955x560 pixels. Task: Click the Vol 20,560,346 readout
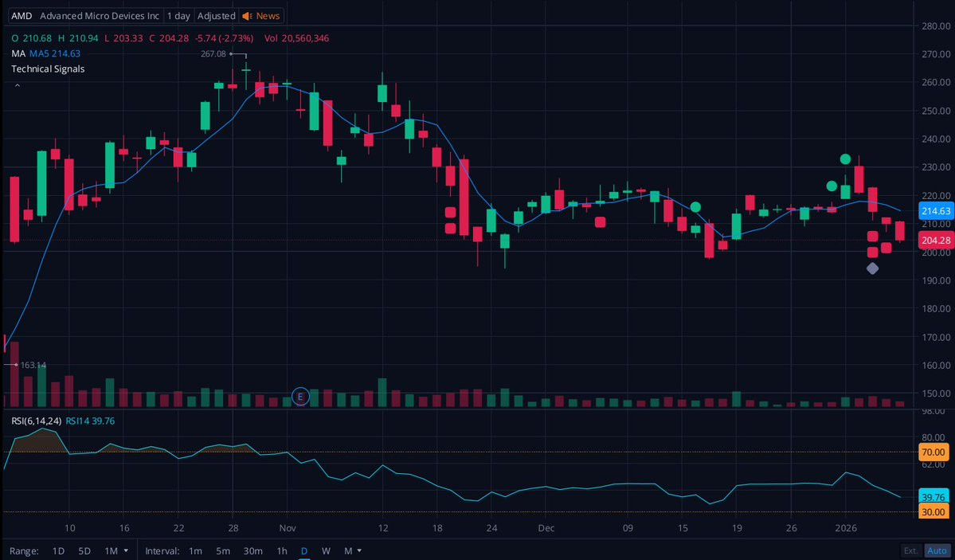[296, 37]
